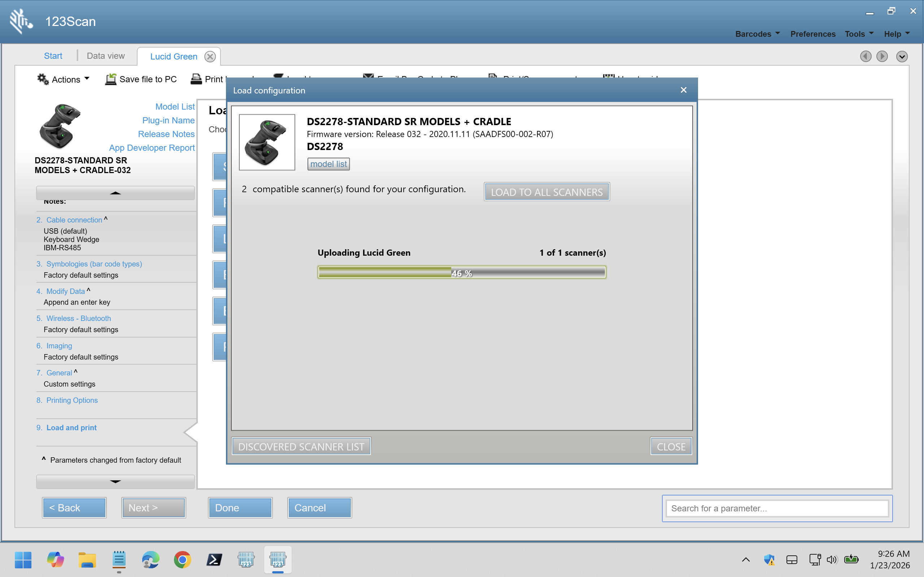Open Preferences from the menu bar
924x577 pixels.
[813, 34]
